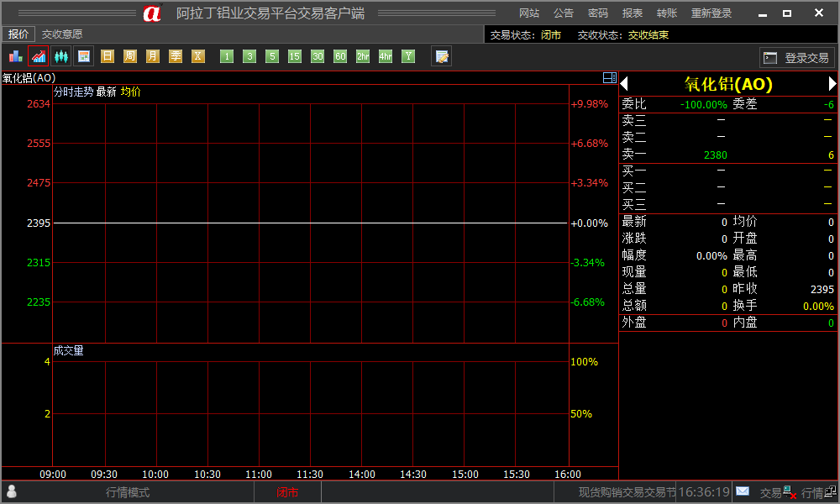Viewport: 840px width, 504px height.
Task: Click the 最新 legend label in chart
Action: [106, 92]
